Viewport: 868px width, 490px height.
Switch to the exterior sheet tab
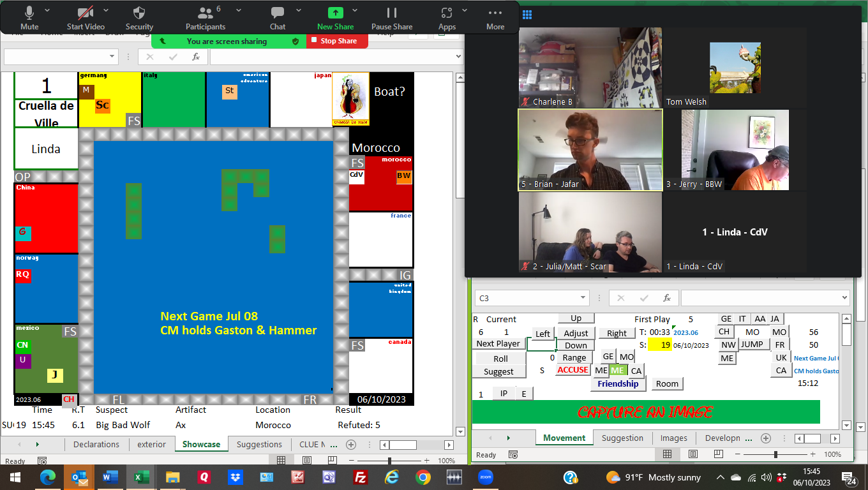[151, 444]
